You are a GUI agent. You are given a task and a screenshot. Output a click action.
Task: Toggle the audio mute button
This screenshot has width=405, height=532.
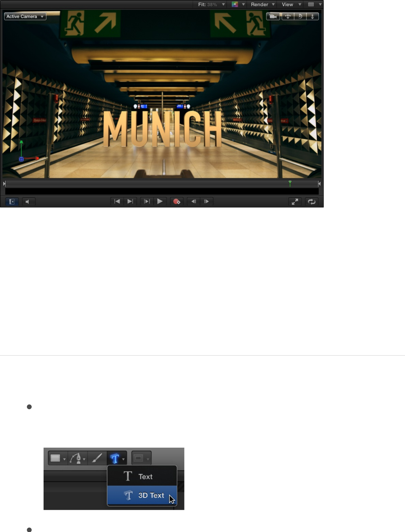[29, 202]
